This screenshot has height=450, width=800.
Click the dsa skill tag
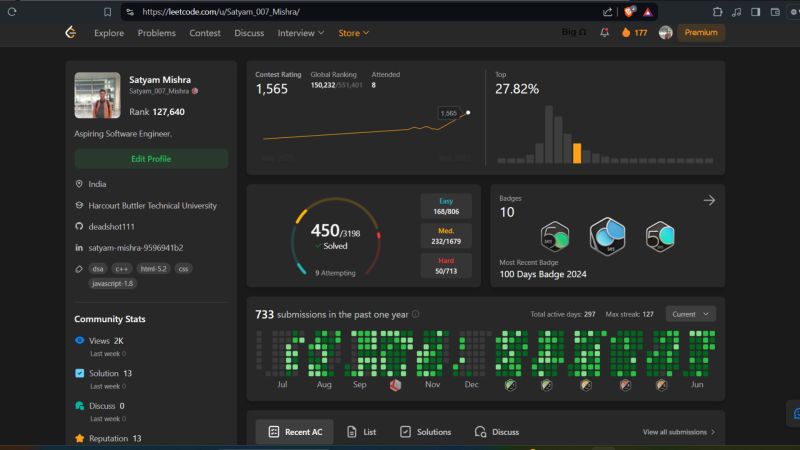click(x=97, y=268)
